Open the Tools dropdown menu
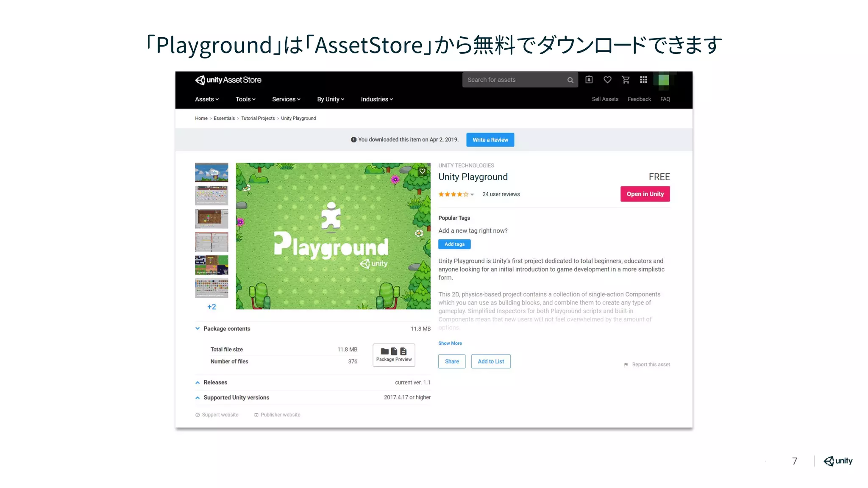The height and width of the screenshot is (488, 868). [245, 99]
